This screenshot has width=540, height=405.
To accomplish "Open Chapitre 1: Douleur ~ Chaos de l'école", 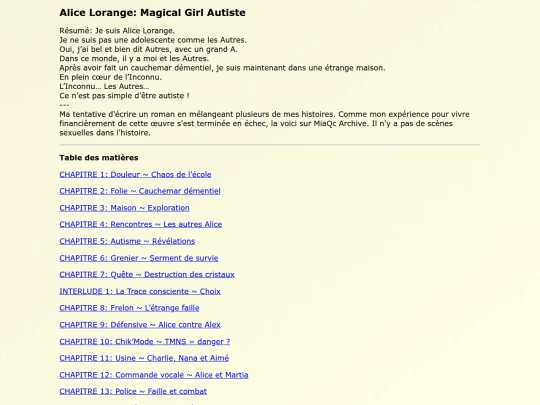I will coord(135,174).
